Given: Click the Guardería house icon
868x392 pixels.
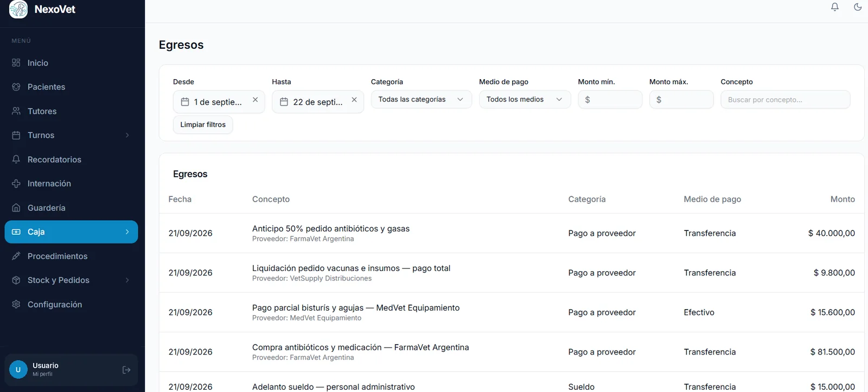Looking at the screenshot, I should pyautogui.click(x=16, y=208).
